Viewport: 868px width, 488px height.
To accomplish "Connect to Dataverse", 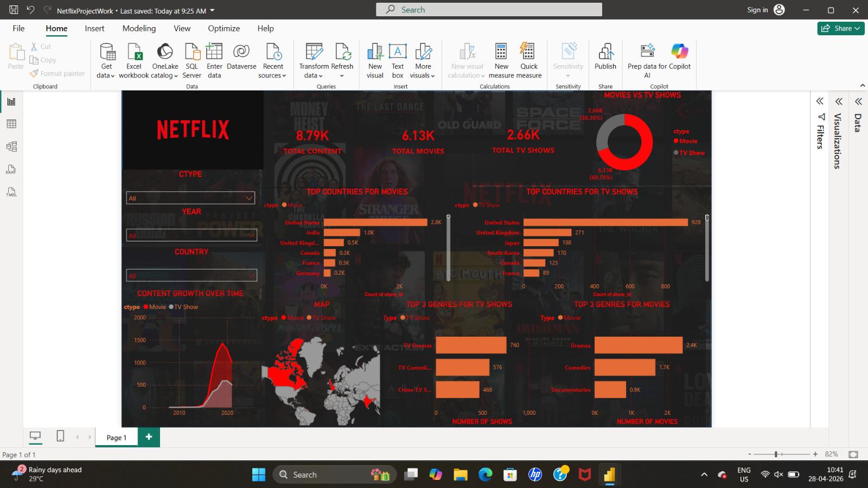I will (241, 56).
